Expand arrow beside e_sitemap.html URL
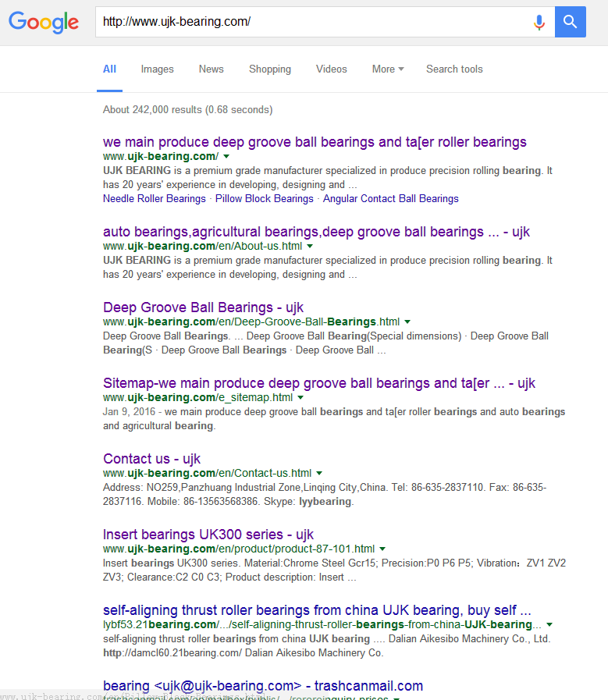The height and width of the screenshot is (700, 608). 300,398
